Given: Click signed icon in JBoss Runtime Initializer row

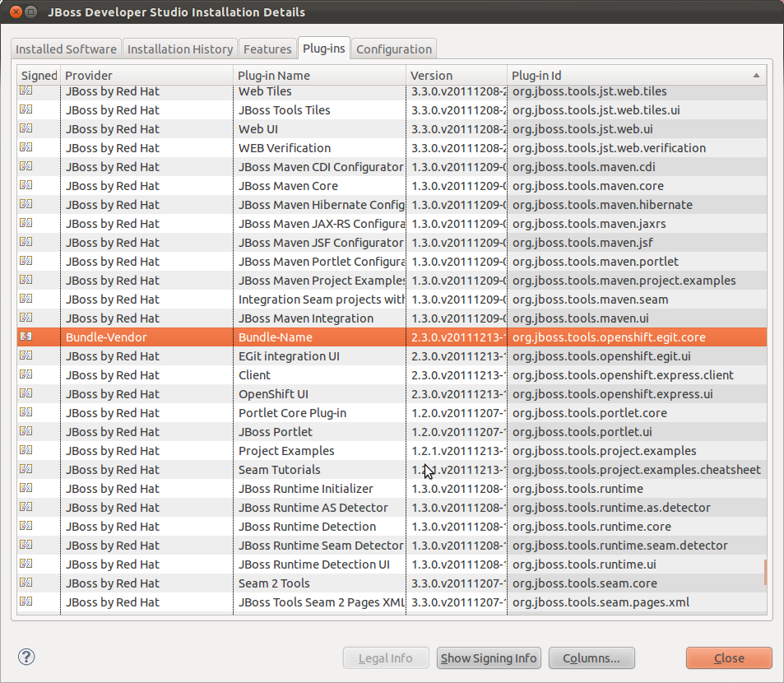Looking at the screenshot, I should (x=26, y=488).
